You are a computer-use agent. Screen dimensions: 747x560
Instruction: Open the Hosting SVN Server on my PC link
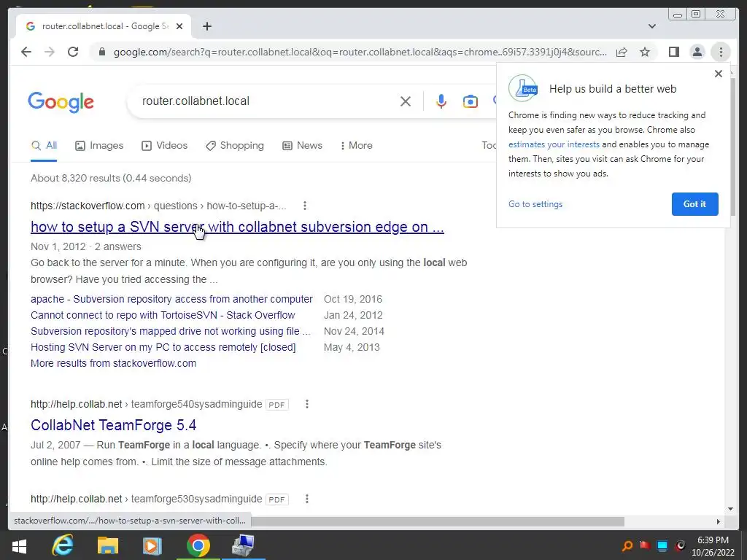coord(163,348)
